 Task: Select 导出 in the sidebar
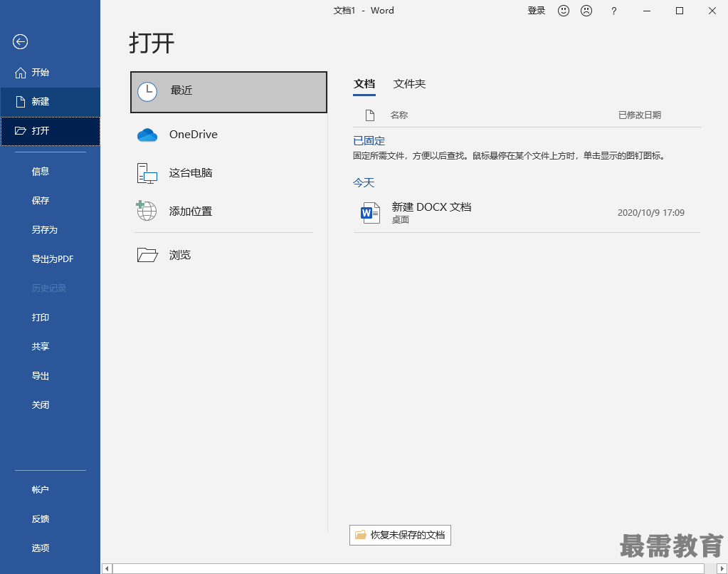pos(50,376)
